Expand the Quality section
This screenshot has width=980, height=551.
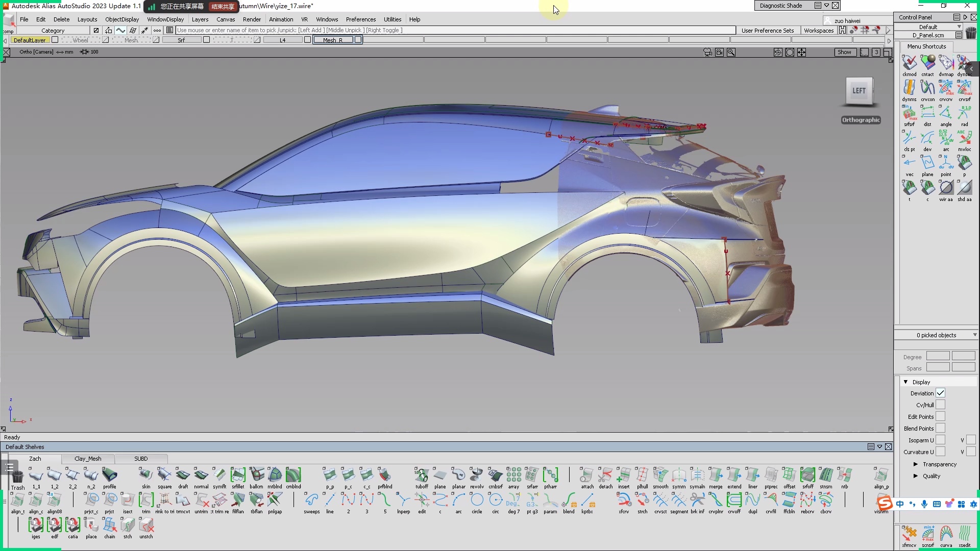916,476
